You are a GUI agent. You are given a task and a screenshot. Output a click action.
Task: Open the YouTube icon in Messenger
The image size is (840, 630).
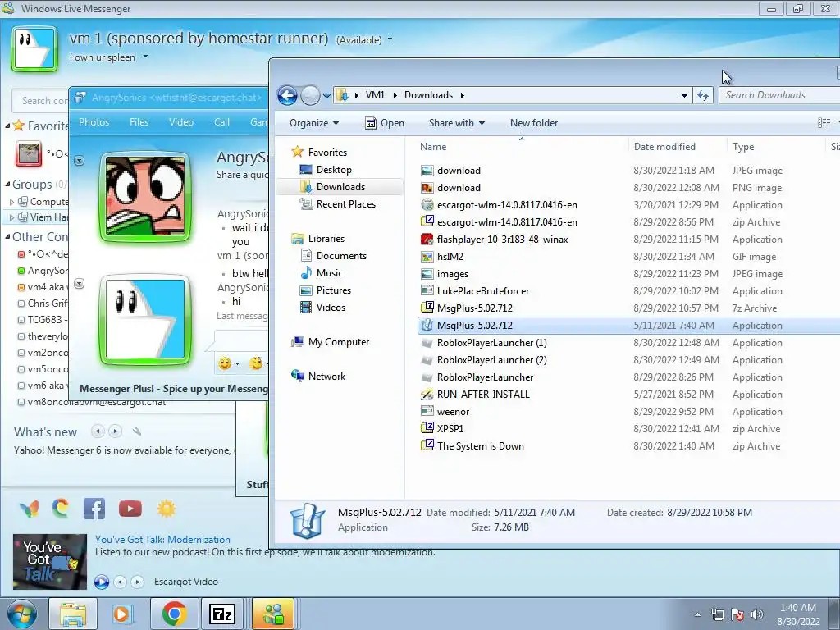[x=130, y=509]
